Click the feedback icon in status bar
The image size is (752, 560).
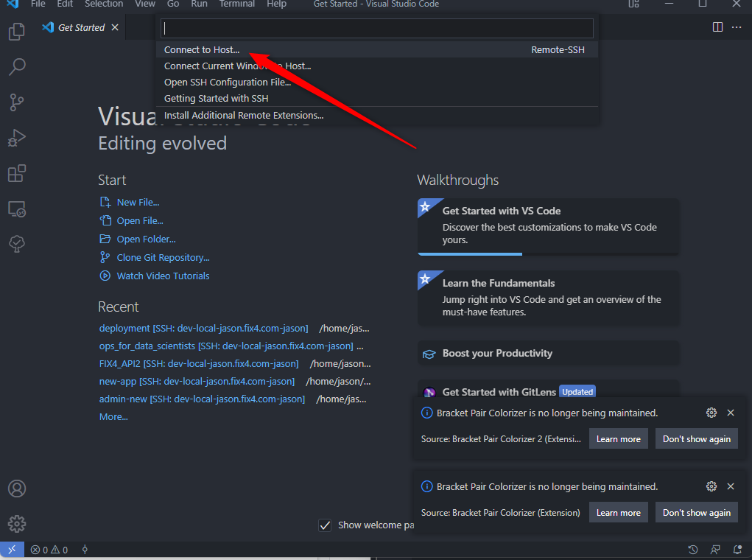[x=715, y=550]
